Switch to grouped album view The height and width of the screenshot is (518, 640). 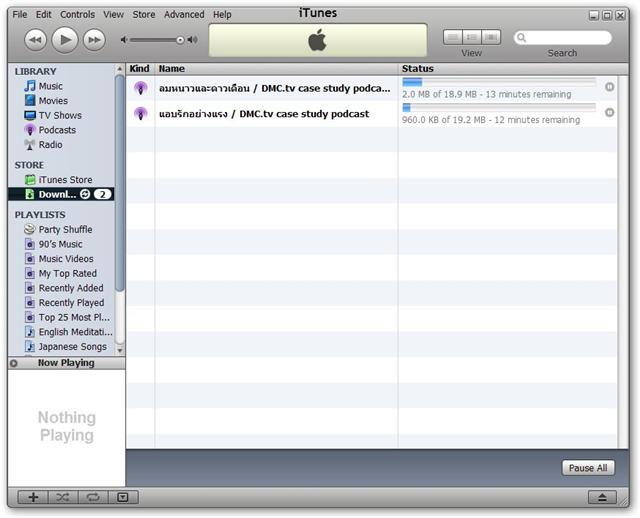pos(471,37)
